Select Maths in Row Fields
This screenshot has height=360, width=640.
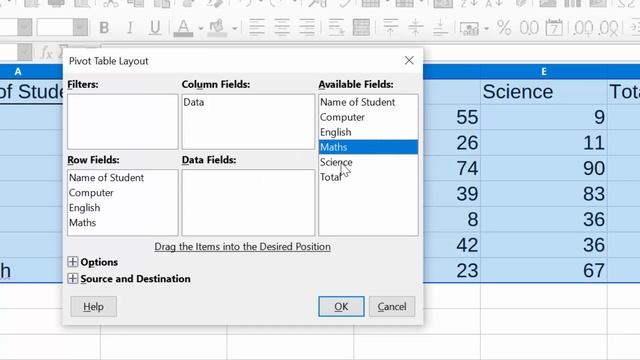tap(122, 223)
